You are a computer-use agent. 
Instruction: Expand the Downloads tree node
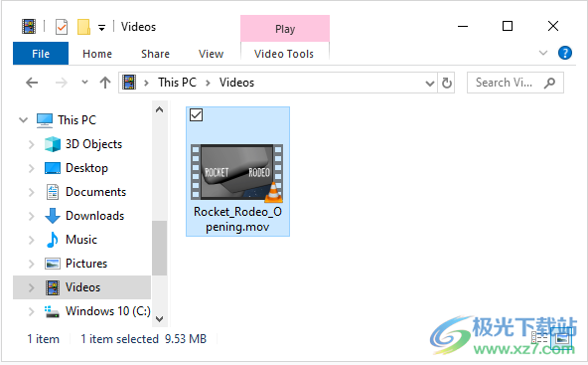(x=32, y=216)
